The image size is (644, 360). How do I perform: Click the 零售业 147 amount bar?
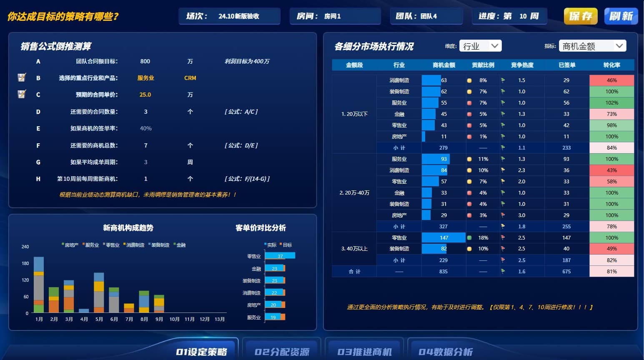[444, 237]
